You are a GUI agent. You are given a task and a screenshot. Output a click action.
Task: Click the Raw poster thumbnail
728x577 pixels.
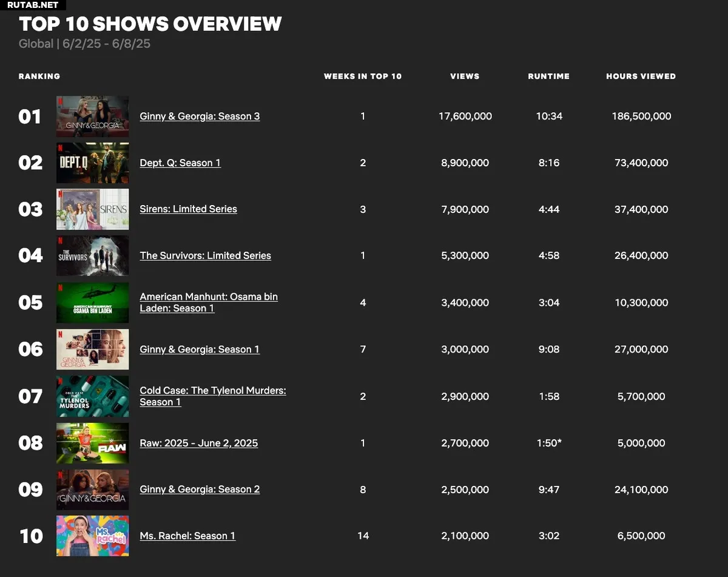pyautogui.click(x=92, y=443)
